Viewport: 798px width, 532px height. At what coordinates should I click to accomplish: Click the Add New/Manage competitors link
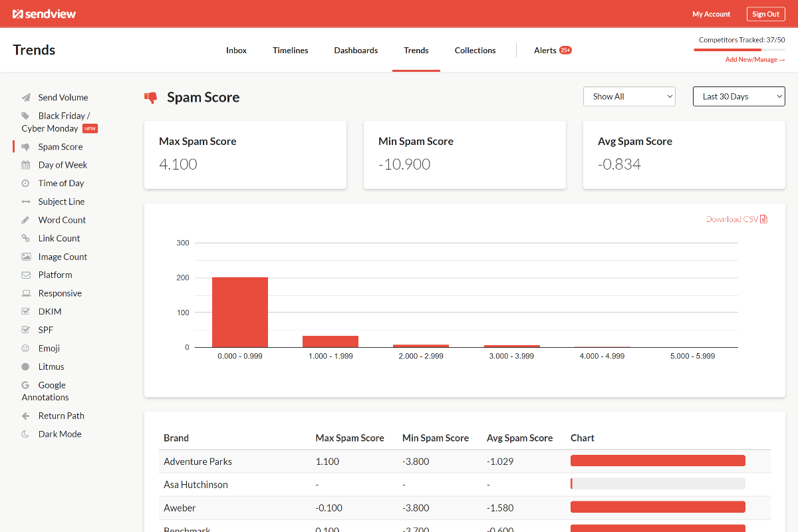pos(755,59)
